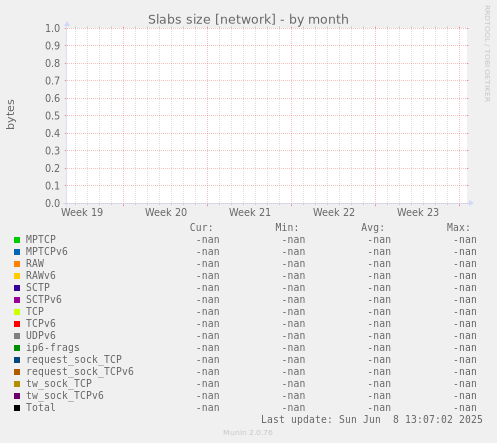497x443 pixels.
Task: Select the UDPv6 legend label
Action: point(41,335)
